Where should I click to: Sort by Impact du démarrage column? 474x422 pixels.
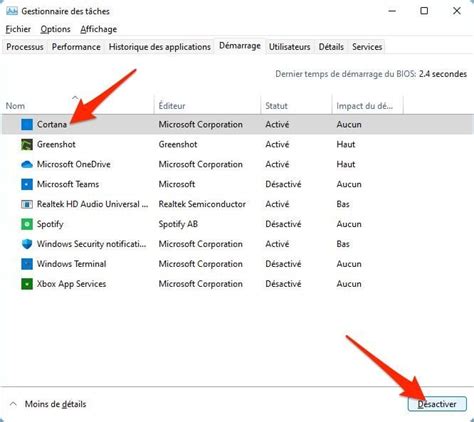tap(367, 106)
